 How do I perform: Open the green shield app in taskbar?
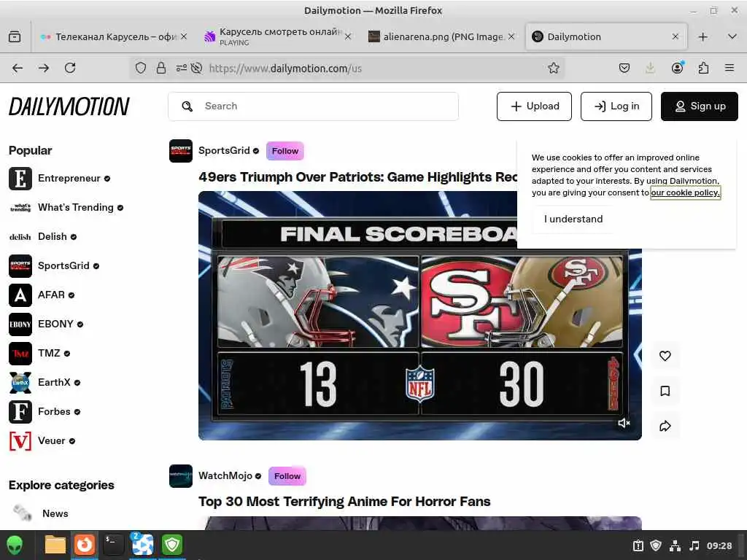[172, 545]
